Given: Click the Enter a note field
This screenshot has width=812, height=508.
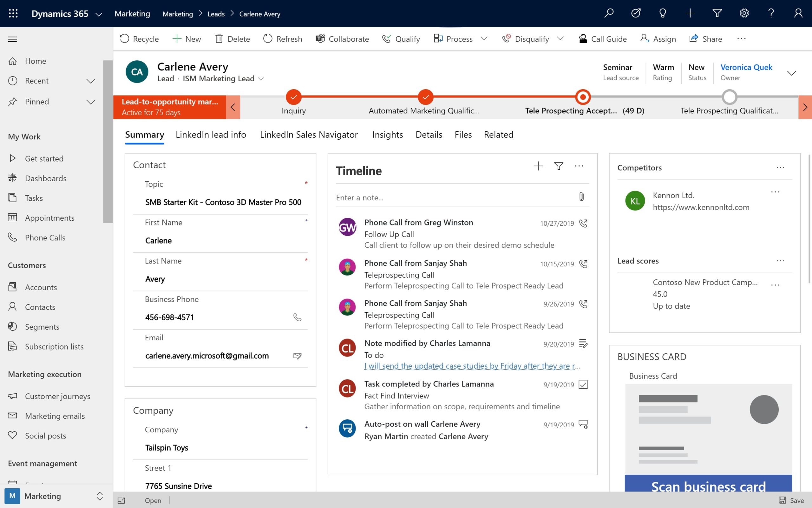Looking at the screenshot, I should click(x=455, y=197).
